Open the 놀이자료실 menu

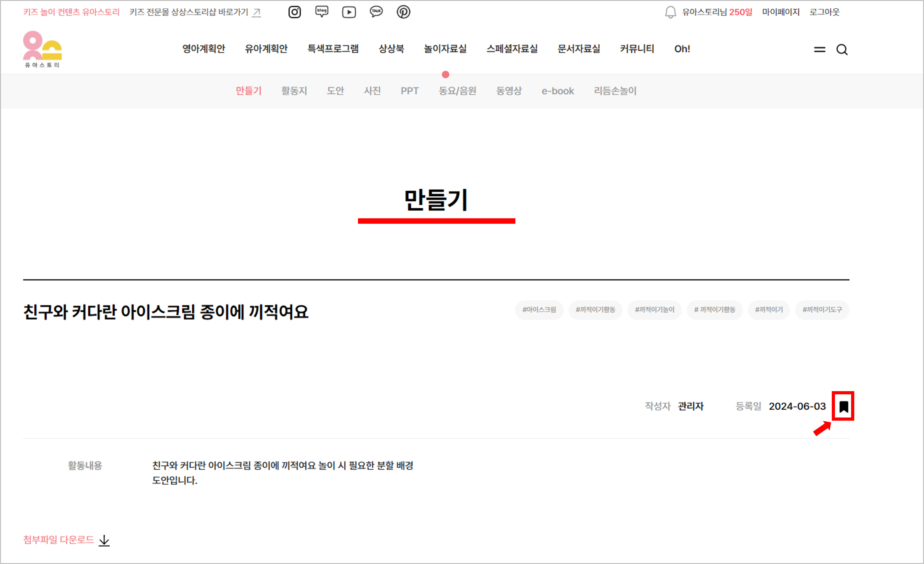(445, 49)
